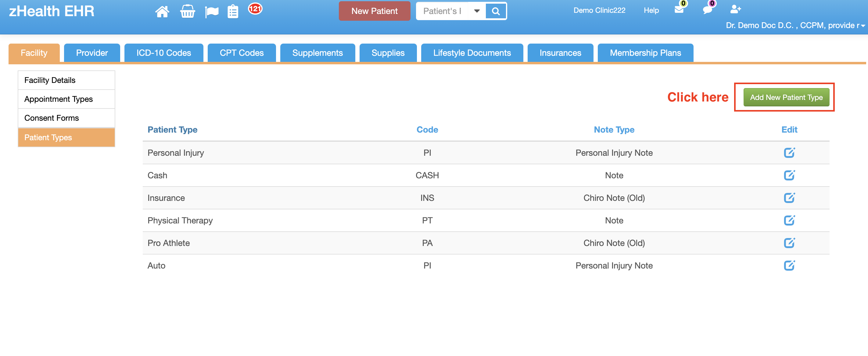Viewport: 868px width, 356px height.
Task: Click the Personal Injury row name
Action: 176,153
